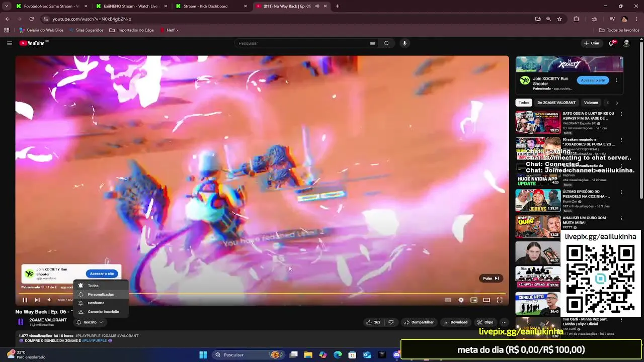This screenshot has width=644, height=362.
Task: Focus the YouTube Pesquisar search field
Action: tap(302, 43)
